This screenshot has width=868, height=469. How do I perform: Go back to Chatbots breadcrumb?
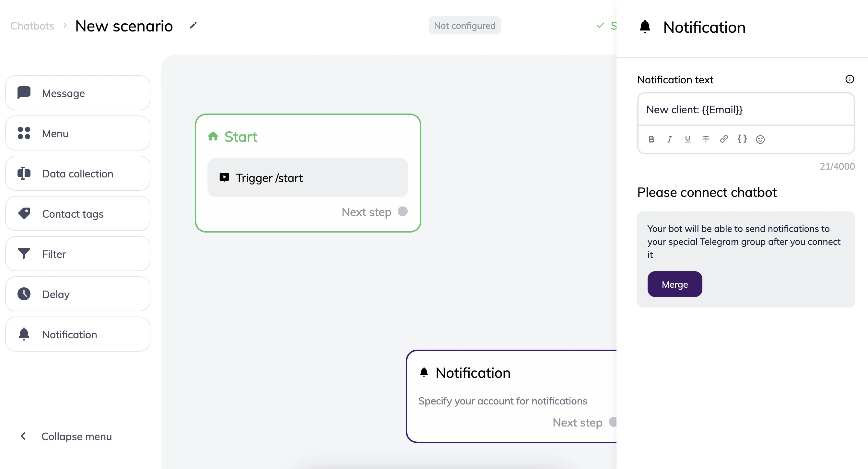pos(32,26)
